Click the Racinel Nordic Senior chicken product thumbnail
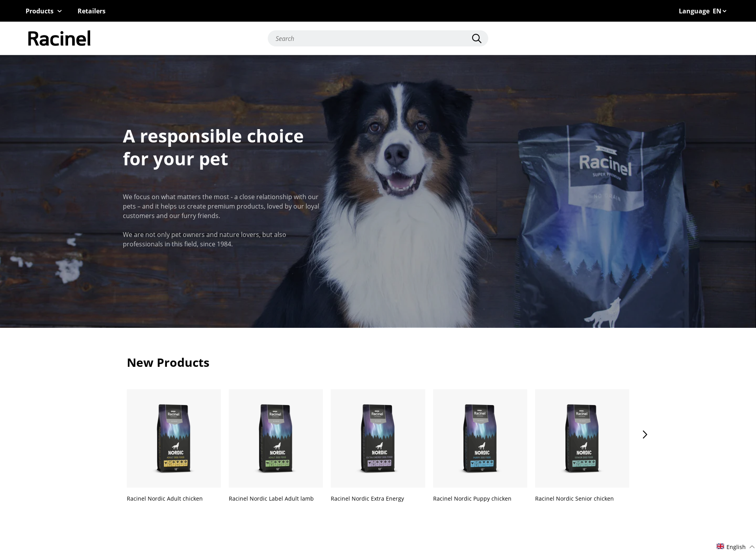The image size is (756, 551). click(x=582, y=438)
